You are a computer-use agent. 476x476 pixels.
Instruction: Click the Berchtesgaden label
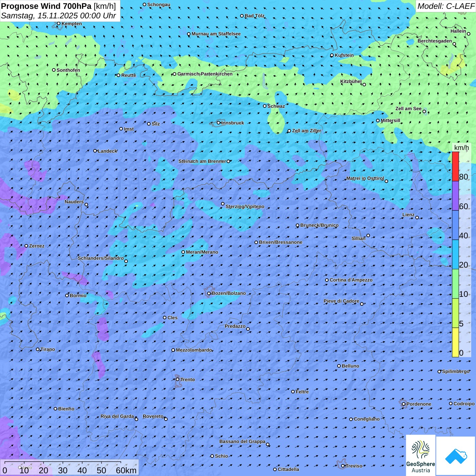[x=435, y=41]
